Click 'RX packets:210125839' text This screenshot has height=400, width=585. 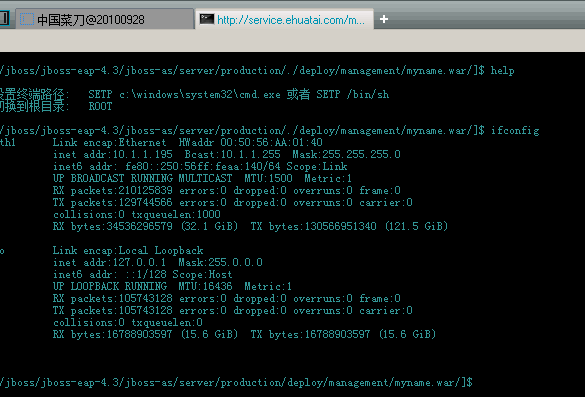(113, 190)
